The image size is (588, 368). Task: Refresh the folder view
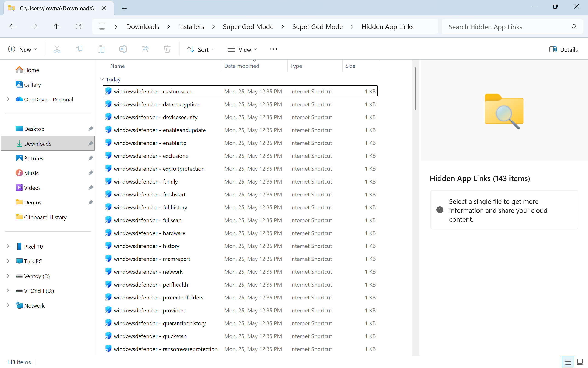79,26
